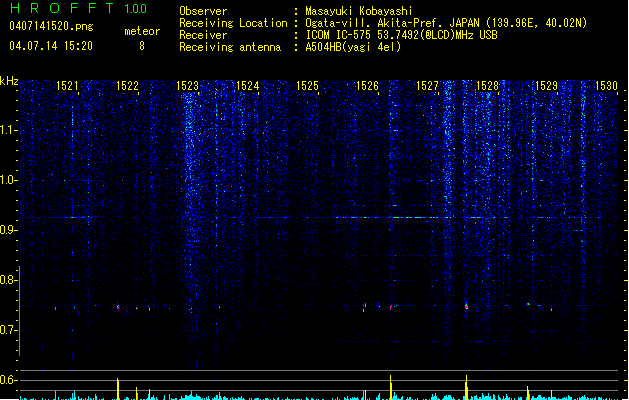This screenshot has width=629, height=400.
Task: Click the 0.8 kHz axis label
Action: pyautogui.click(x=8, y=280)
